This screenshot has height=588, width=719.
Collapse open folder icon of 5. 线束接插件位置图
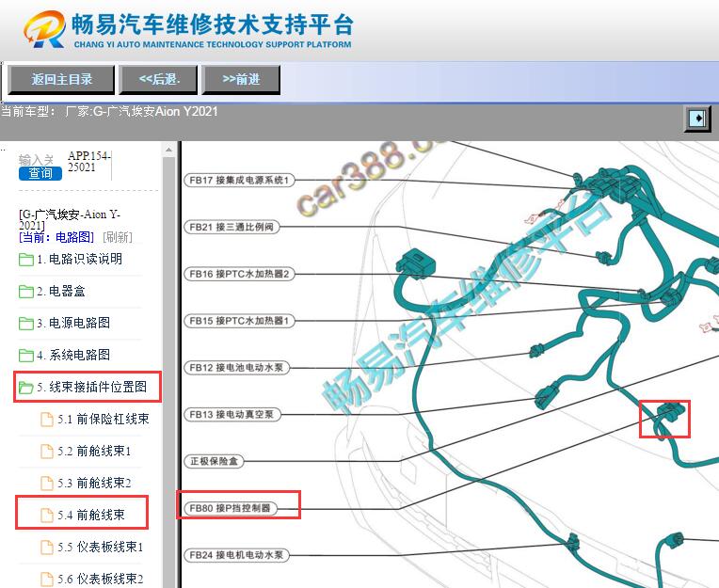[26, 388]
